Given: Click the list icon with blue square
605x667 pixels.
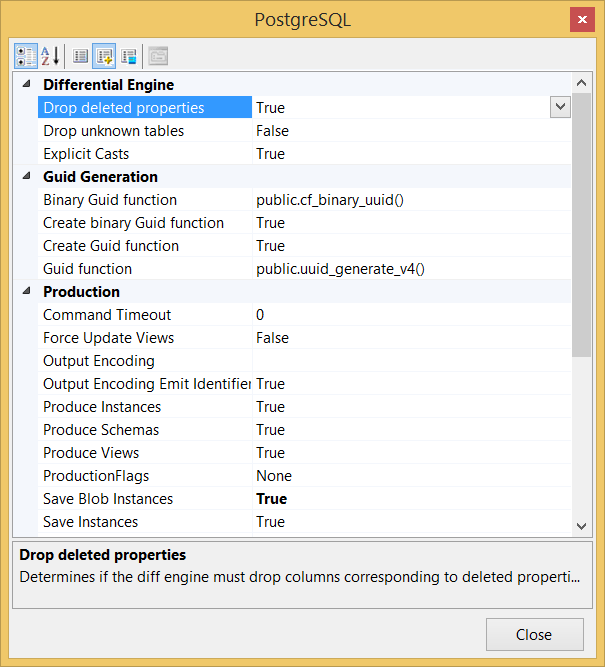Looking at the screenshot, I should (x=128, y=55).
